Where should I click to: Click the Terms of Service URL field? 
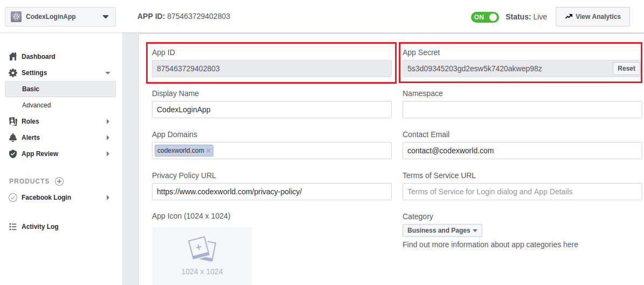(x=522, y=192)
